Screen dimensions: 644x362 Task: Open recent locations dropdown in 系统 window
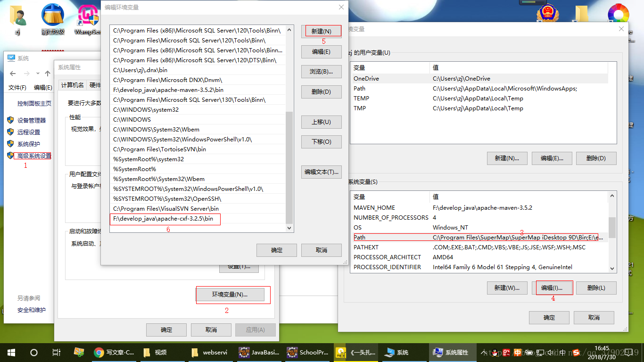[39, 74]
